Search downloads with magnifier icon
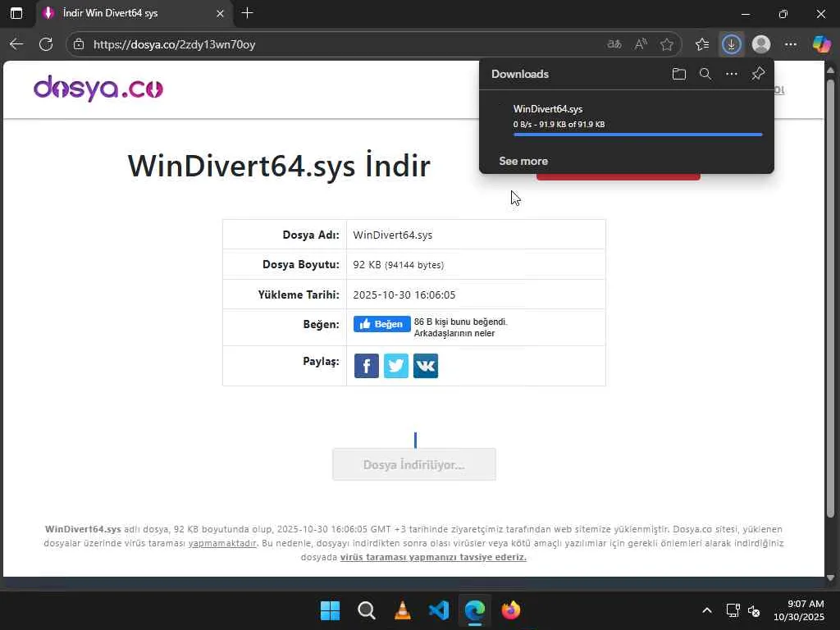The height and width of the screenshot is (630, 840). (x=705, y=74)
